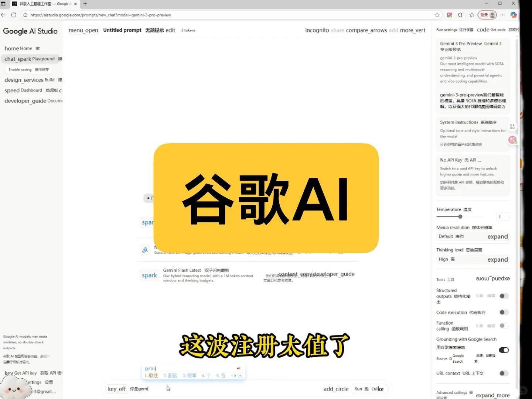Click the browser back arrow
The height and width of the screenshot is (399, 532).
tap(3, 15)
